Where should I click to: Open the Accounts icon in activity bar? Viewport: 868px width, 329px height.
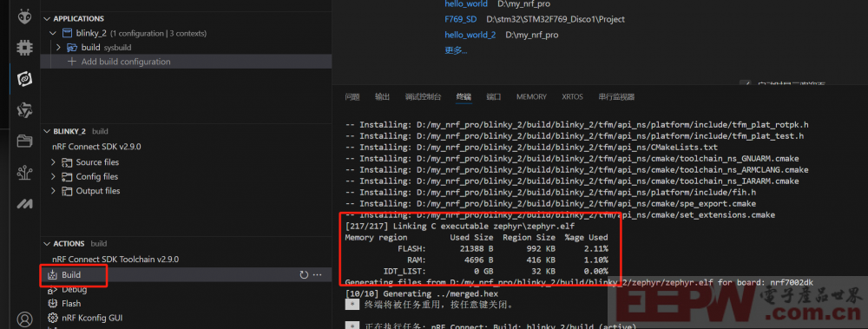[24, 319]
